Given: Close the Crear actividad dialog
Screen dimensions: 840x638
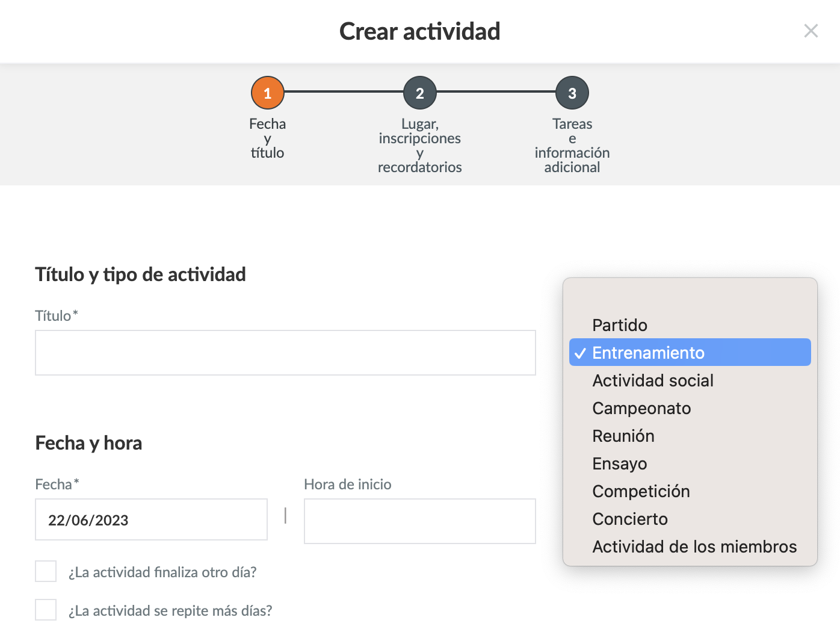Looking at the screenshot, I should pyautogui.click(x=811, y=31).
